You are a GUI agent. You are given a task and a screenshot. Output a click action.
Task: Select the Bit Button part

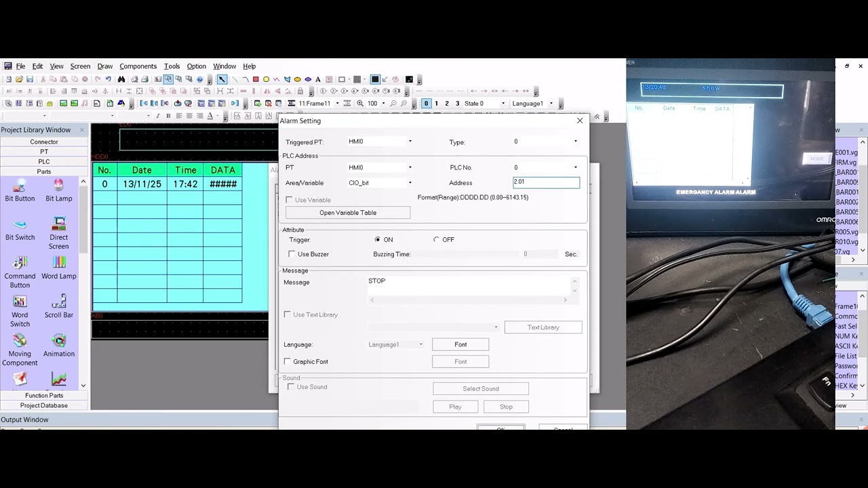(20, 190)
